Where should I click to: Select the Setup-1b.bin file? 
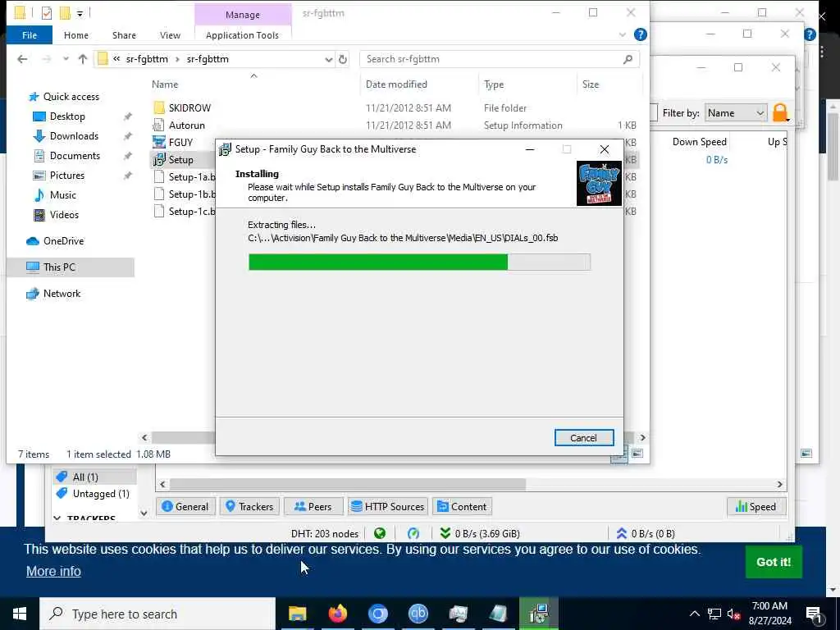[191, 194]
